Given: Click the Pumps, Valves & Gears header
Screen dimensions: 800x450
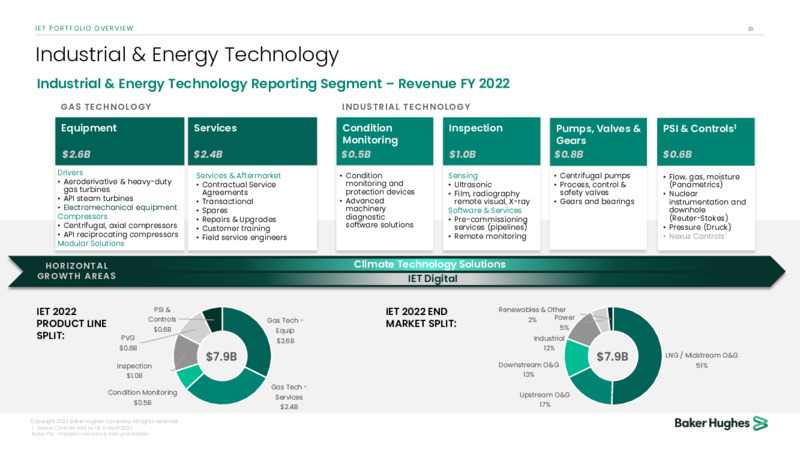Looking at the screenshot, I should coord(598,142).
